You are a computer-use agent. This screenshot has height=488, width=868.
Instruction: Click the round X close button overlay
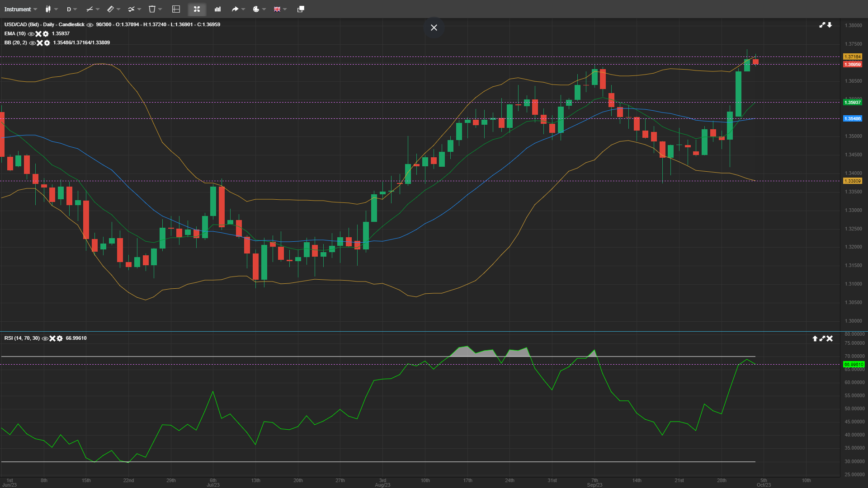point(434,28)
